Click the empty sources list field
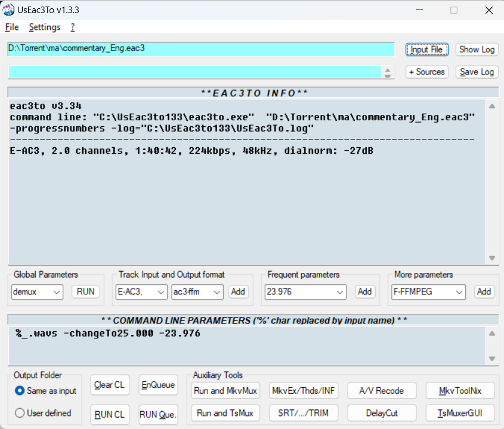The image size is (504, 429). click(195, 72)
